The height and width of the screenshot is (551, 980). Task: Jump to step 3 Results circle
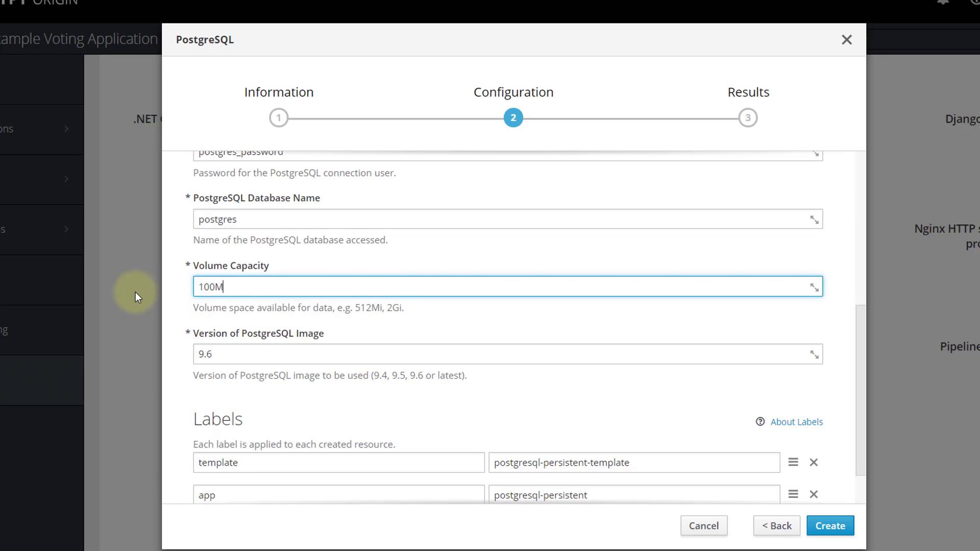click(748, 118)
